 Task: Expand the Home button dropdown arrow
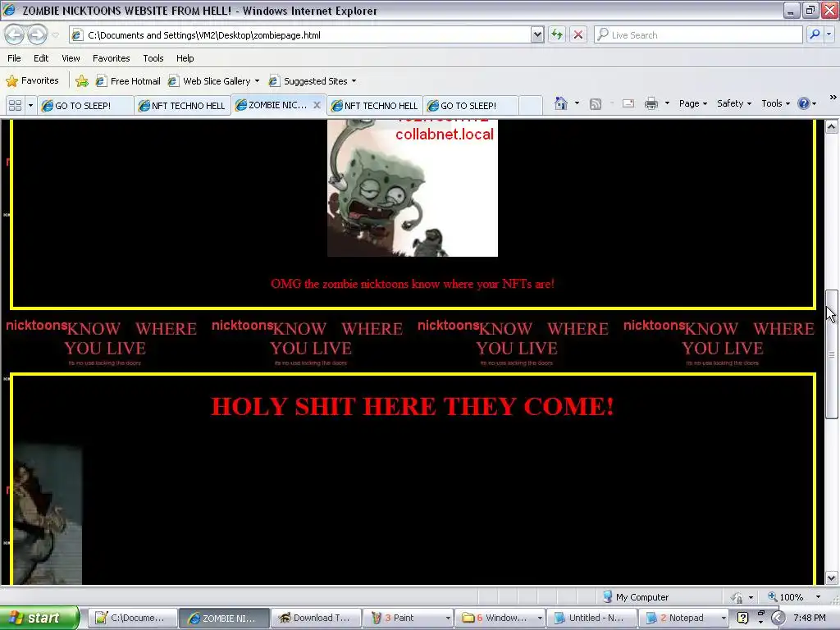point(577,103)
